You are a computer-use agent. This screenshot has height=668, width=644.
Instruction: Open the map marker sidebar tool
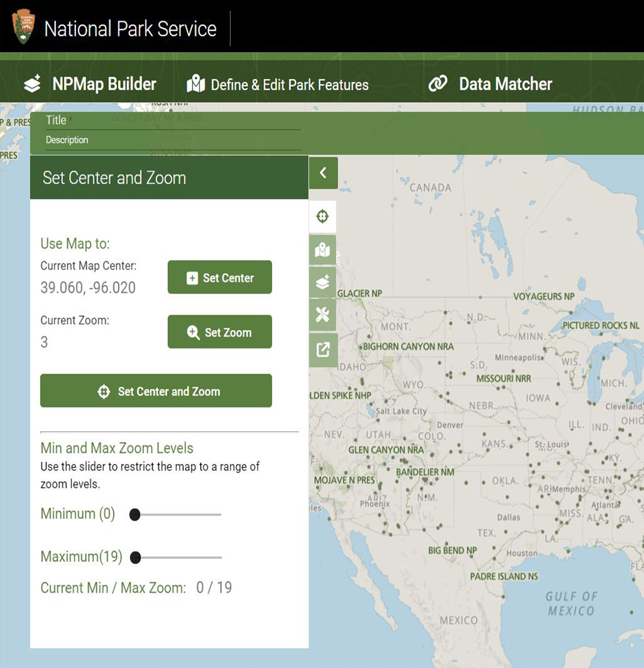[323, 250]
